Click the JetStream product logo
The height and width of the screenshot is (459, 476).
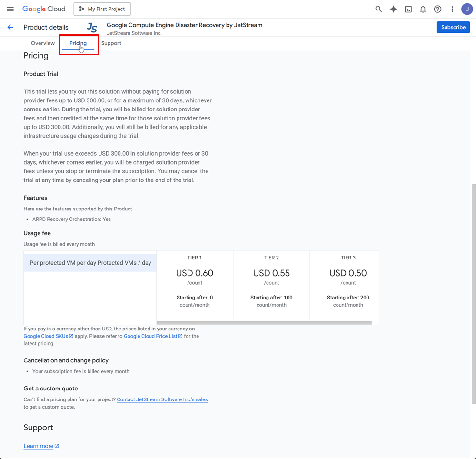tap(92, 28)
